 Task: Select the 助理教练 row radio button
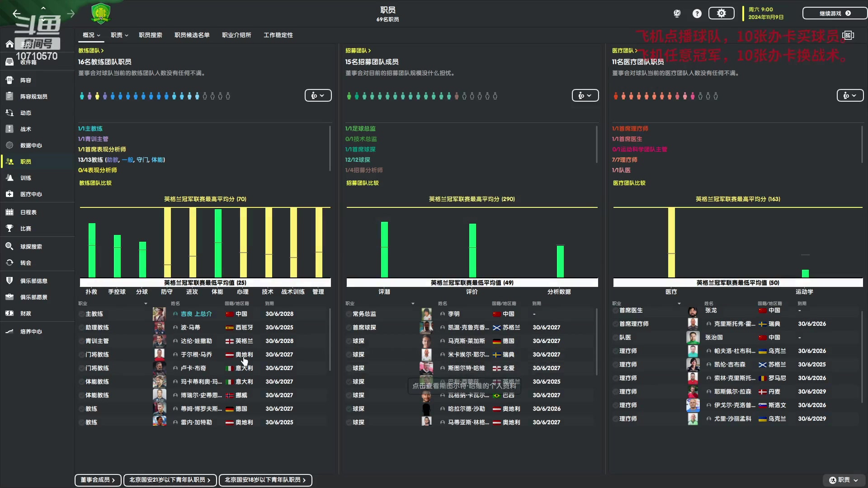click(81, 328)
